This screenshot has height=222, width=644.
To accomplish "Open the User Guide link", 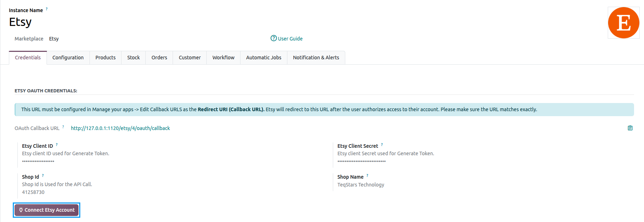I will point(290,39).
